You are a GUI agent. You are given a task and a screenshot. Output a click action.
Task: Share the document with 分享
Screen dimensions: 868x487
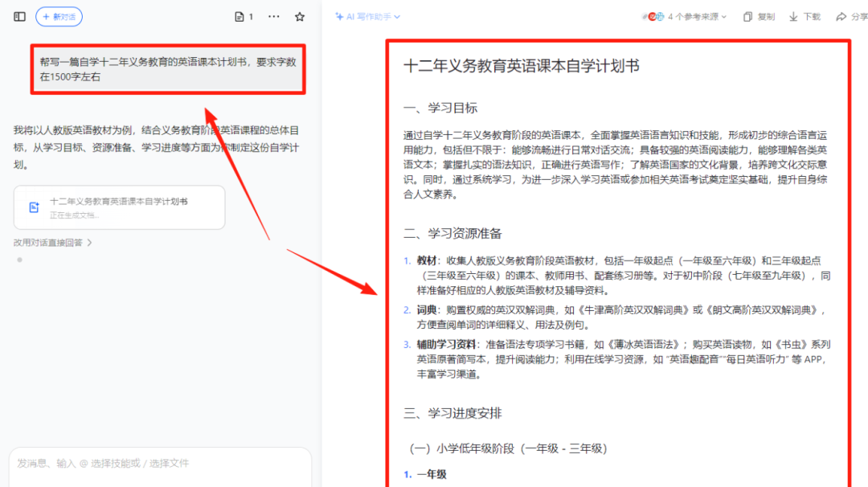[x=851, y=17]
